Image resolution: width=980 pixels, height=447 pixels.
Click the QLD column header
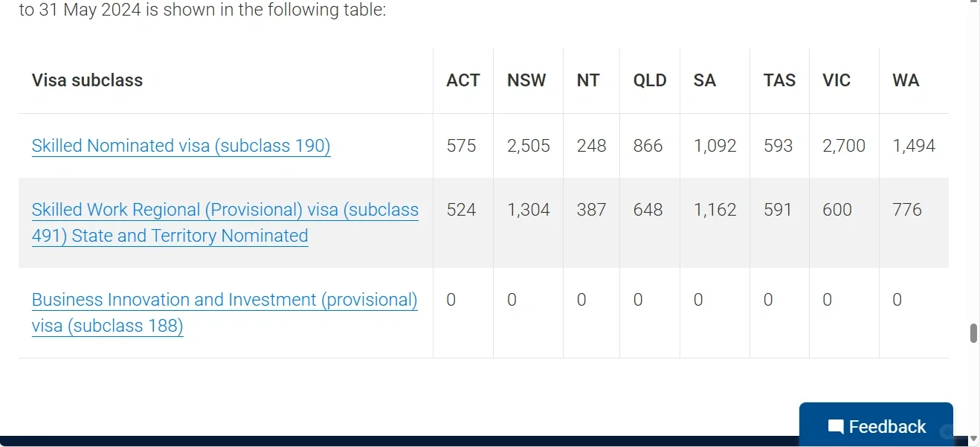[650, 80]
